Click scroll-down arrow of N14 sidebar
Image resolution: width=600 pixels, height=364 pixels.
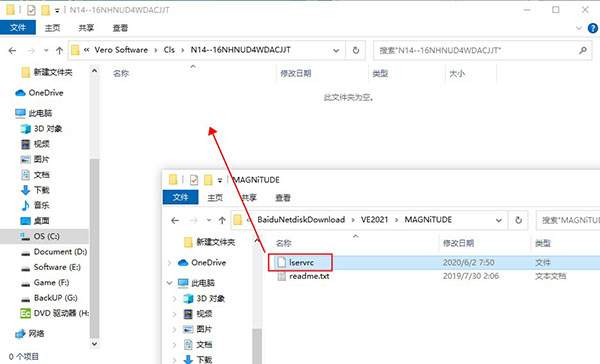tap(95, 344)
